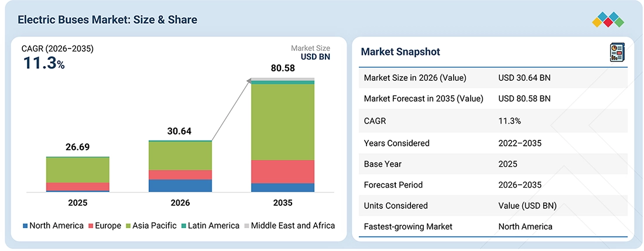This screenshot has height=251, width=644.
Task: Click the Europe segment of the 2035 bar
Action: [283, 171]
